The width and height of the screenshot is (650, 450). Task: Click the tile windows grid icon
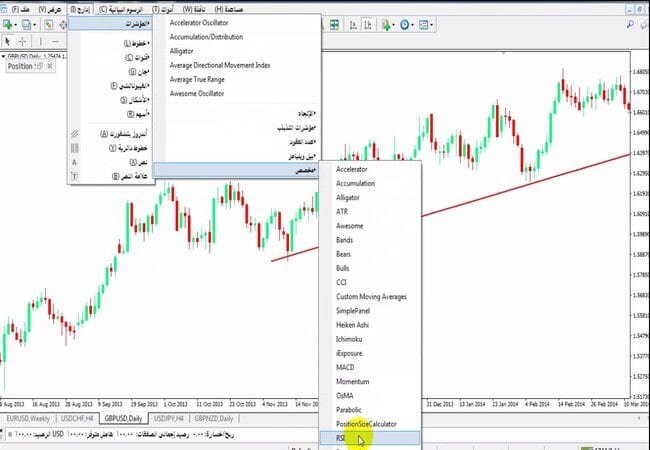(334, 25)
